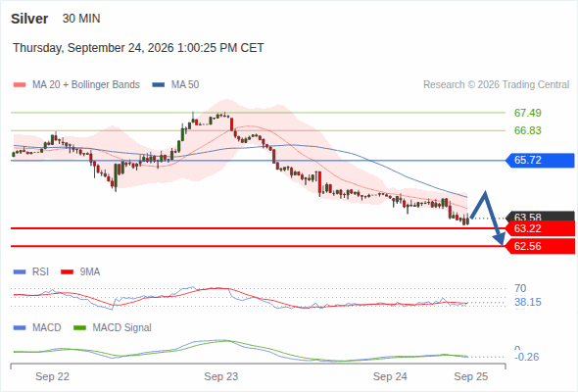This screenshot has height=392, width=578.
Task: Click the 30 MIN timeframe label
Action: click(x=81, y=19)
